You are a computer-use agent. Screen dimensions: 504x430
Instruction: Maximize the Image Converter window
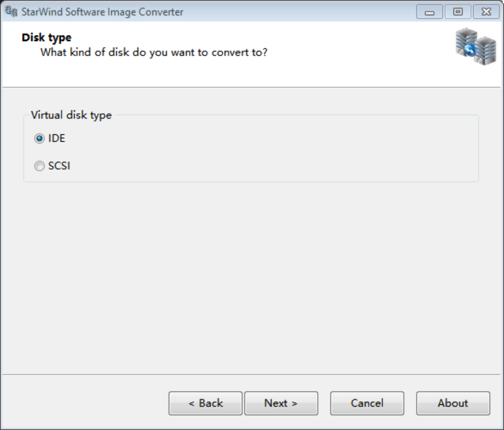(x=458, y=12)
